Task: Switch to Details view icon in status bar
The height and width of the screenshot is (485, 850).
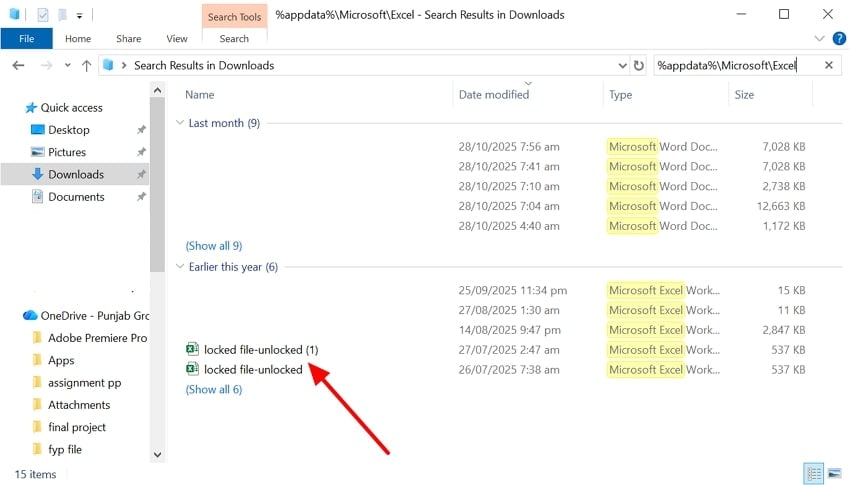Action: pyautogui.click(x=813, y=474)
